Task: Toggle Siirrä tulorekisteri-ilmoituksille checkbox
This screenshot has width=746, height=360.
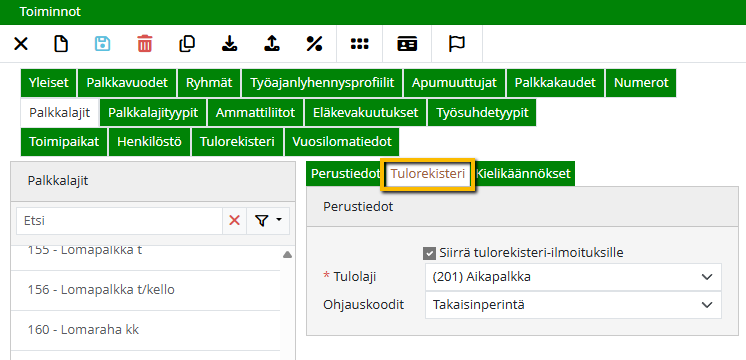Action: click(x=430, y=253)
